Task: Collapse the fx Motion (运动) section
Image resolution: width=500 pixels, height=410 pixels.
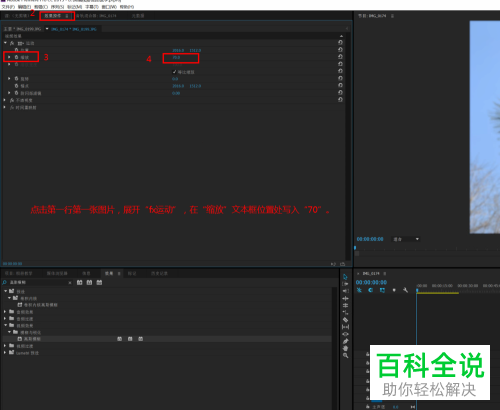Action: [5, 43]
